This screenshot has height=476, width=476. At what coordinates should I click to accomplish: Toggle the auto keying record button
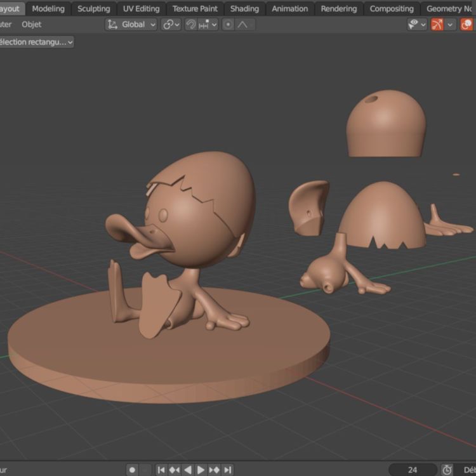point(132,470)
